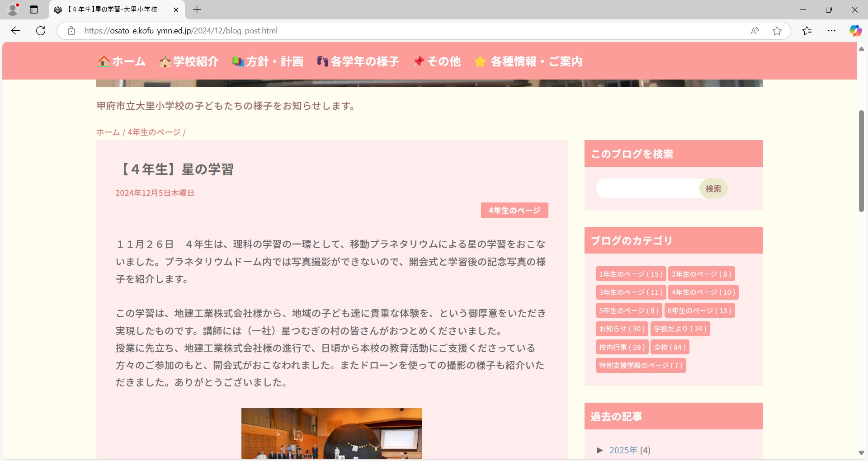Open the その他 menu
Viewport: 868px width, 461px height.
[x=443, y=61]
